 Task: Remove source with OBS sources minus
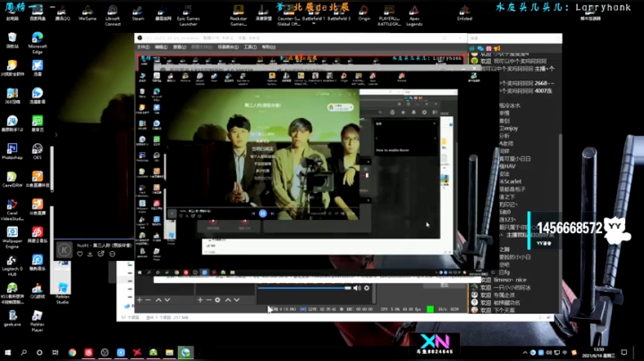coord(208,300)
